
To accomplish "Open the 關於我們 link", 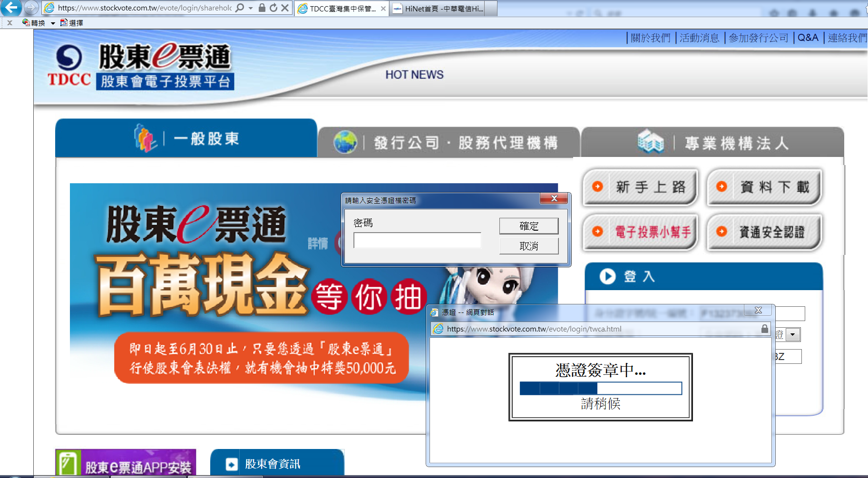I will (651, 38).
